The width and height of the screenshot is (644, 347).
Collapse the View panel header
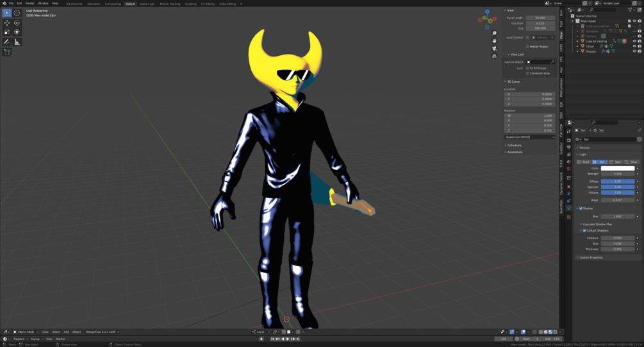coord(509,10)
